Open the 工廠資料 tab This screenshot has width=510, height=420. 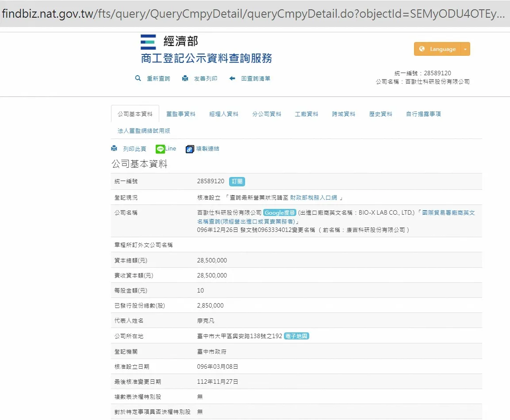click(x=307, y=114)
